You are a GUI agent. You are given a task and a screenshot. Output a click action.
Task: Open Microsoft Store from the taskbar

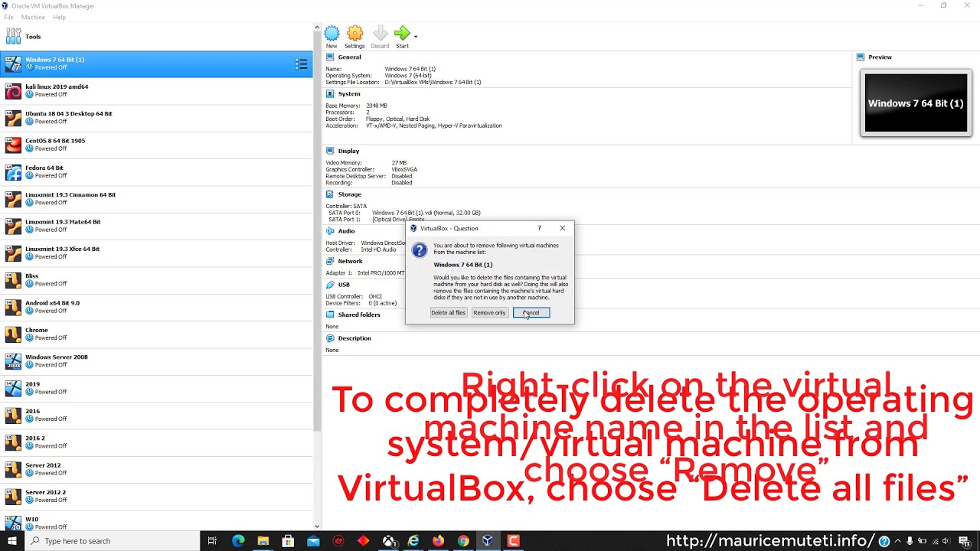pos(288,541)
